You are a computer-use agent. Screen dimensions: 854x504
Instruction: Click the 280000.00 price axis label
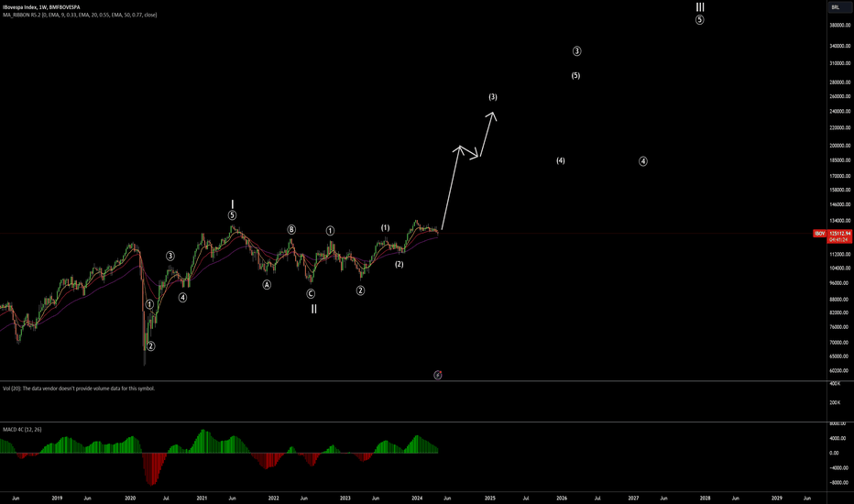(840, 82)
